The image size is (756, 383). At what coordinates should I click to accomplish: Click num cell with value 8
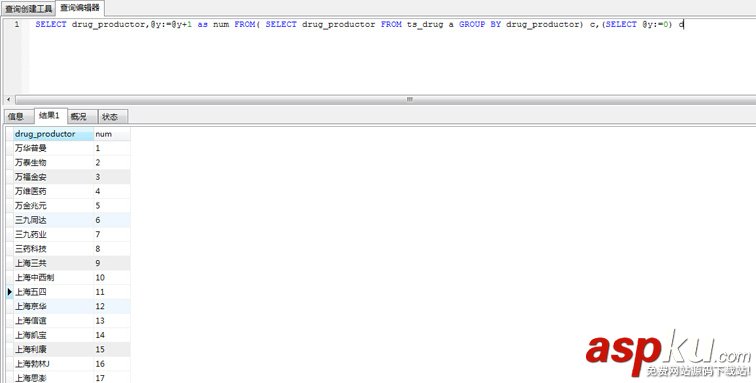pos(112,248)
